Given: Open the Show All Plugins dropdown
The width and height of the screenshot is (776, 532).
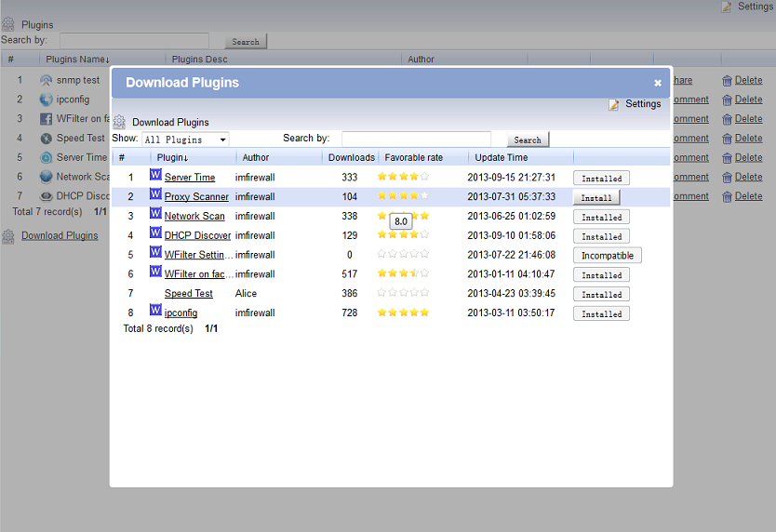Looking at the screenshot, I should coord(185,140).
